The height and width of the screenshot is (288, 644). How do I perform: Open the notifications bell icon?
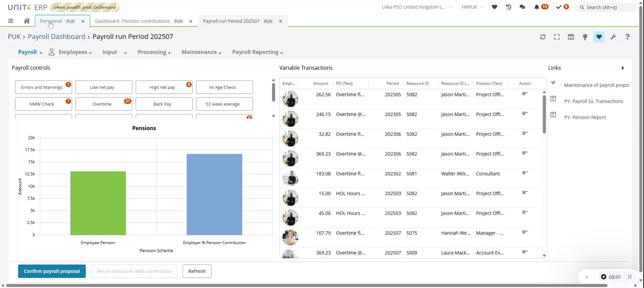pyautogui.click(x=537, y=7)
